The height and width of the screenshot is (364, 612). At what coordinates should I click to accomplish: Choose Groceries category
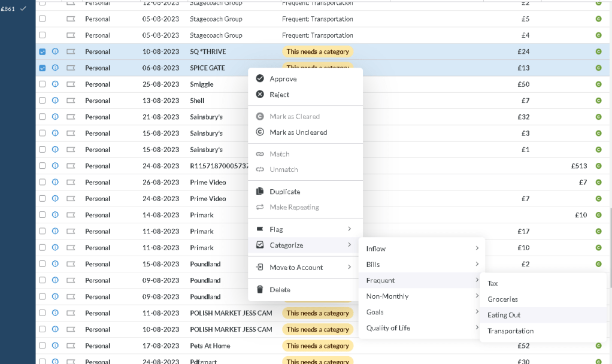[543, 299]
